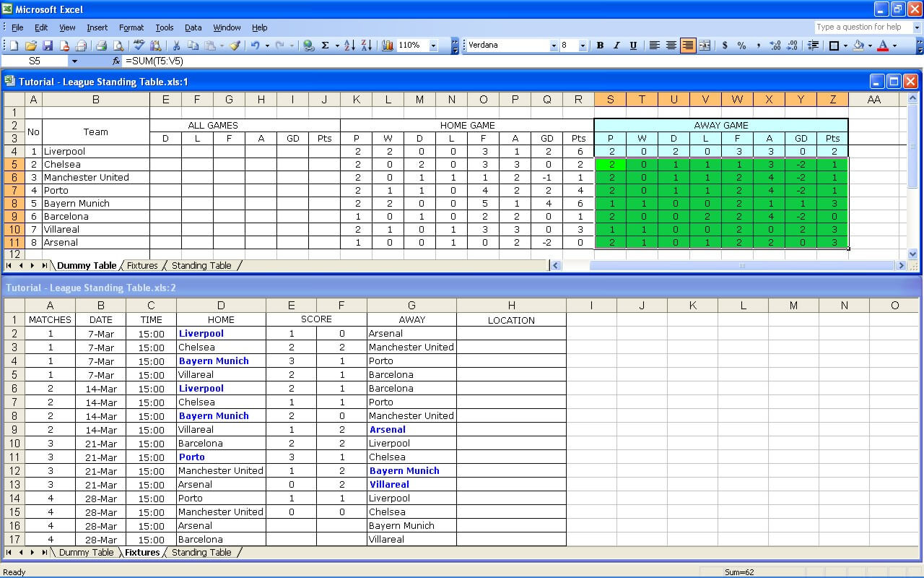Switch to Dummy Table tab in bottom window

coord(86,553)
